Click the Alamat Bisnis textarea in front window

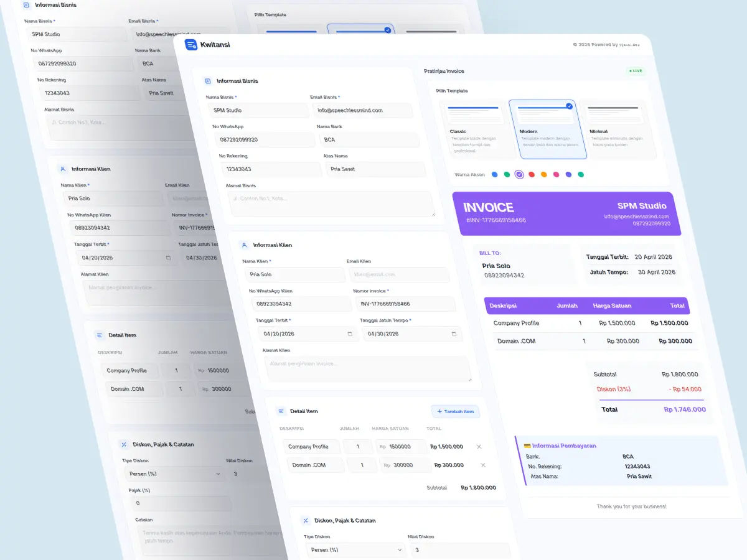pos(331,204)
